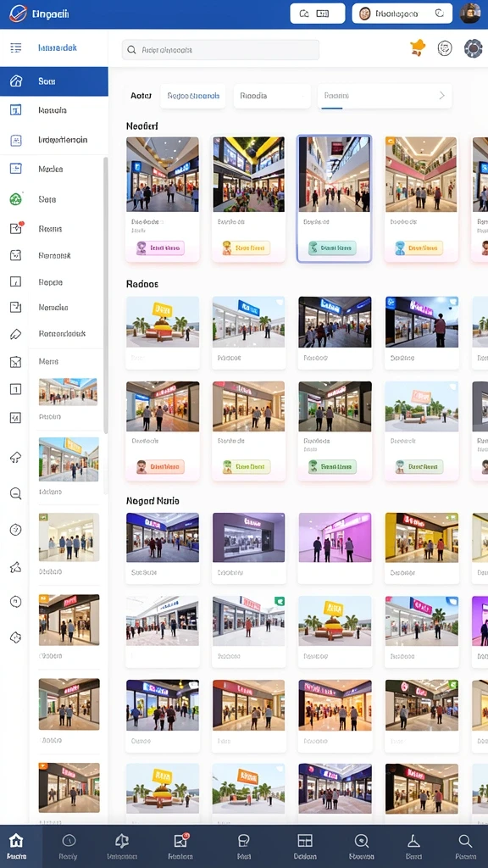Expand the Rioodia dropdown in the filter row

[x=272, y=96]
